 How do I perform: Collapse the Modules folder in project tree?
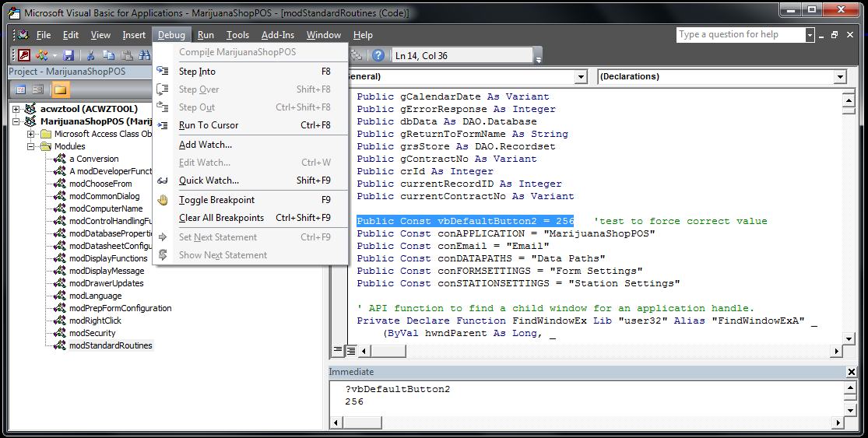point(31,146)
